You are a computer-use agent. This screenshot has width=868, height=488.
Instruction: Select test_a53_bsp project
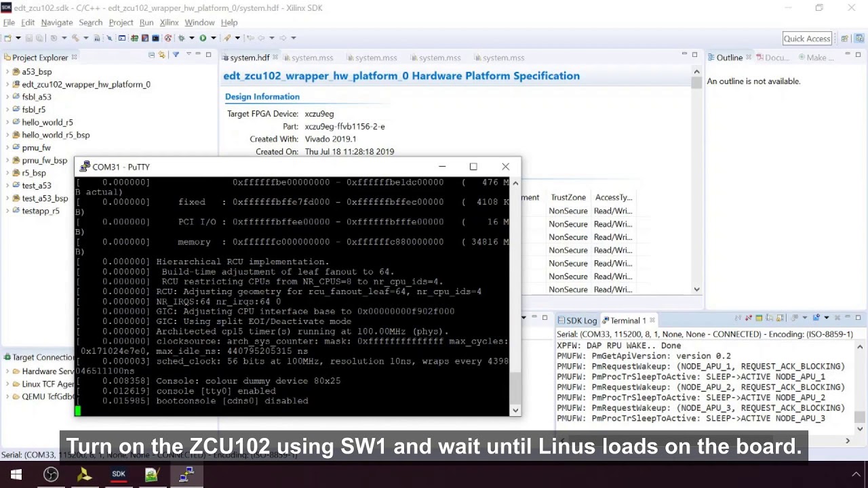44,199
